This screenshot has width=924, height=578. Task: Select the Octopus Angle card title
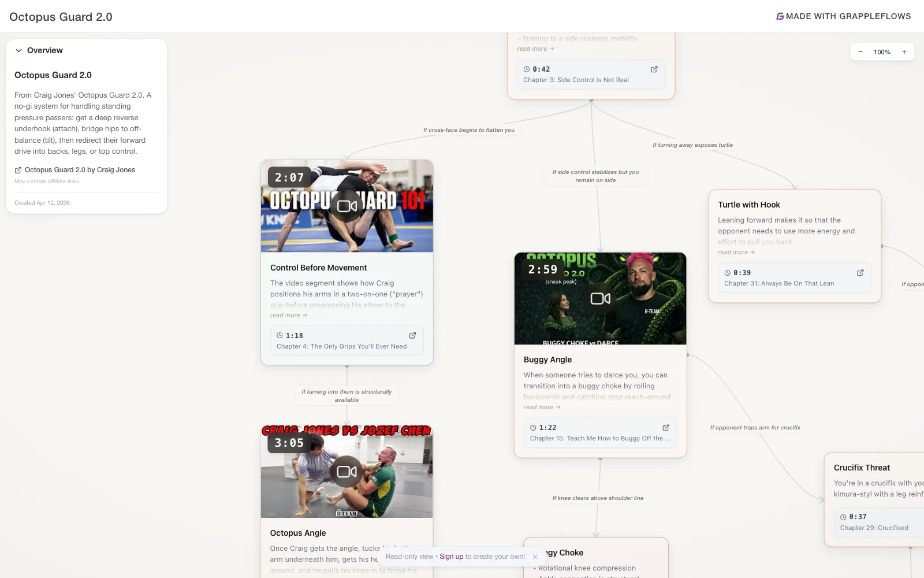pyautogui.click(x=298, y=533)
